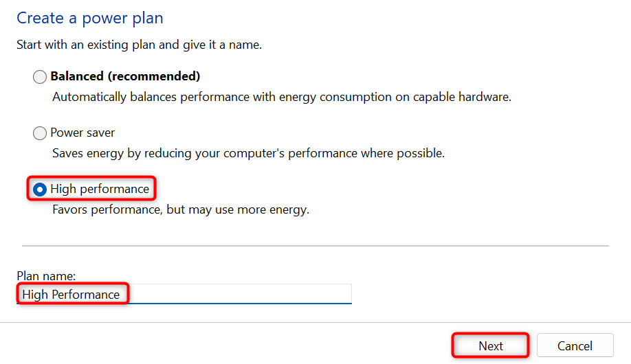
Task: Click the separator line above Plan name
Action: [x=315, y=245]
